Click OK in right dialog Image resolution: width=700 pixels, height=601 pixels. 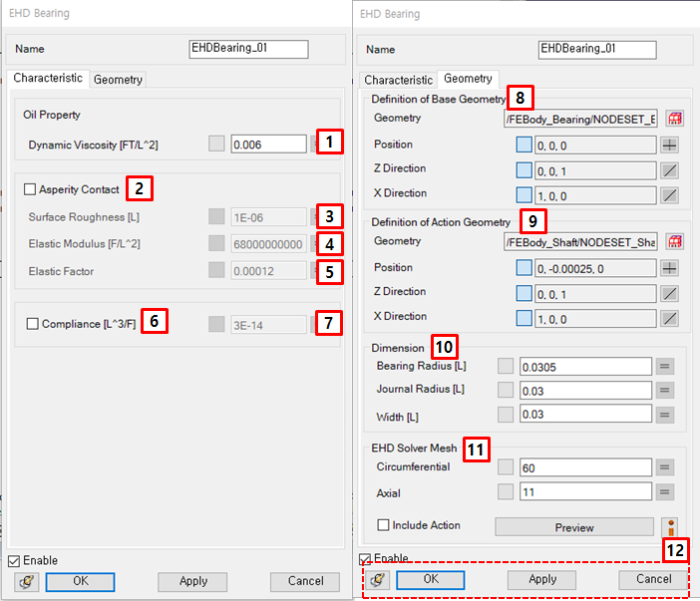coord(431,580)
